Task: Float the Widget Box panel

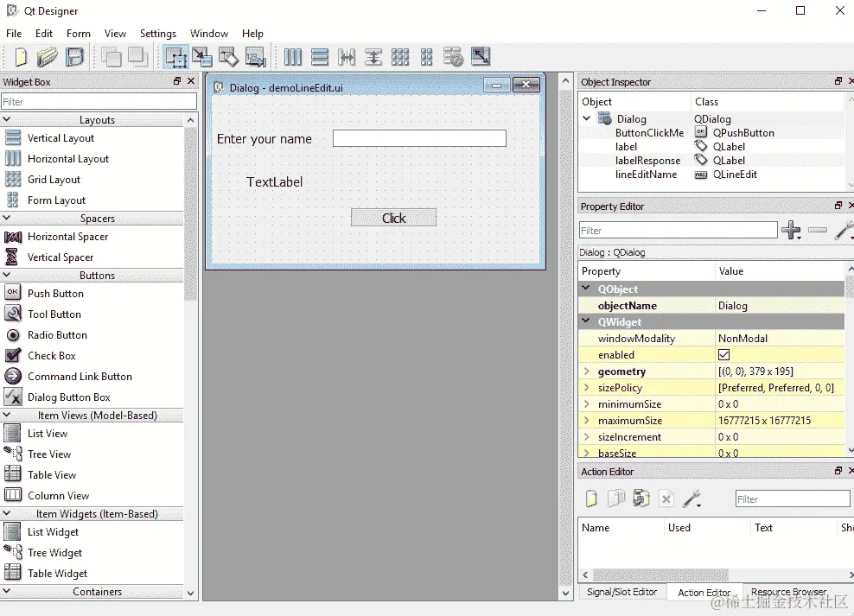Action: (x=177, y=81)
